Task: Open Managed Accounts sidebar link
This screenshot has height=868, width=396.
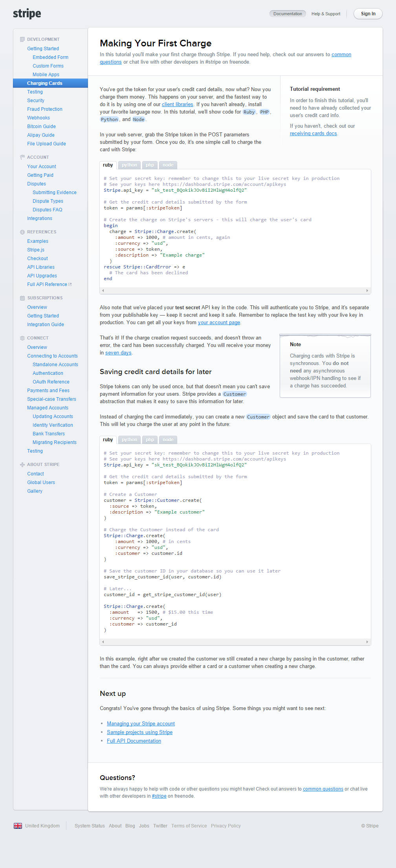Action: pyautogui.click(x=48, y=408)
